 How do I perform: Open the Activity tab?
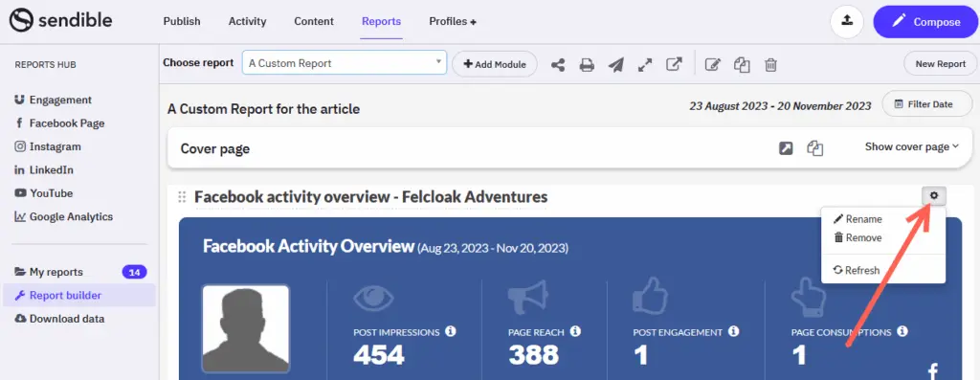click(248, 21)
